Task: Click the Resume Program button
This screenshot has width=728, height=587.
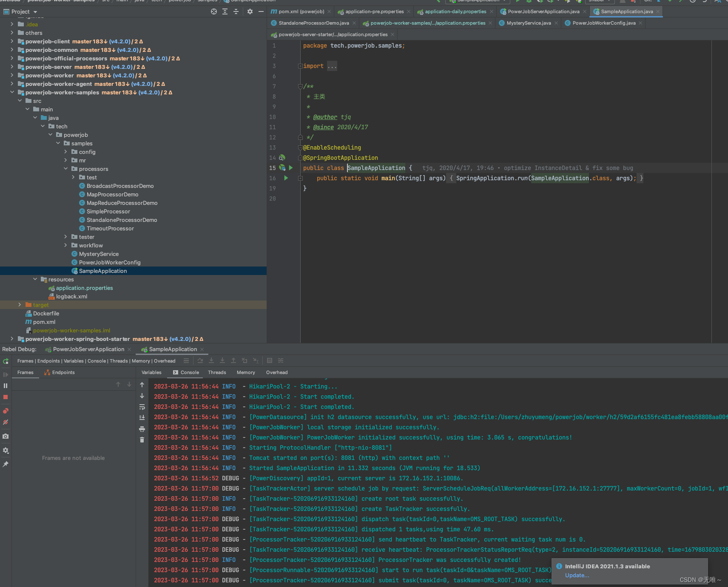Action: (x=6, y=374)
